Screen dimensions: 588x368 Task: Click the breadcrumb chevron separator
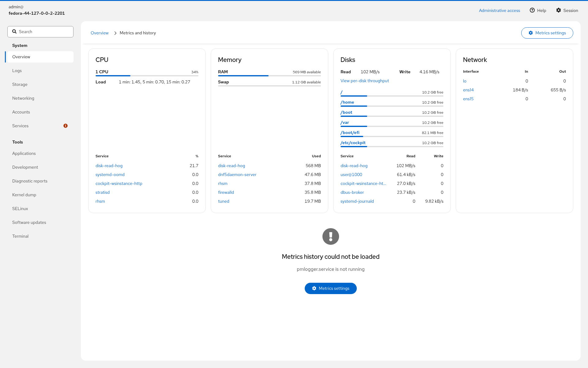click(115, 33)
